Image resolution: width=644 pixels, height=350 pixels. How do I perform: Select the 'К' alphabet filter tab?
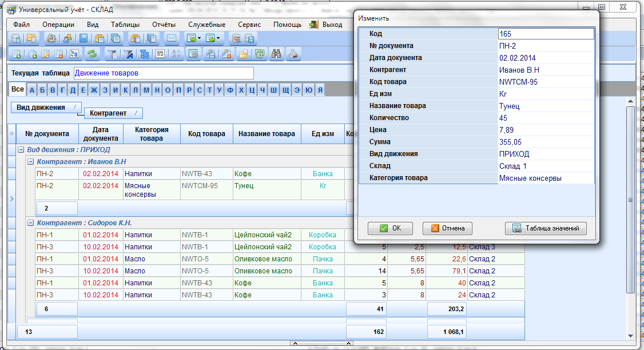(125, 90)
